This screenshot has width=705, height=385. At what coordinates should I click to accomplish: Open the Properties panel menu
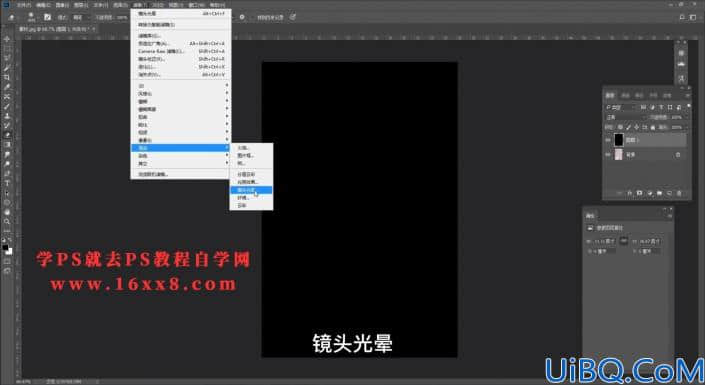(669, 216)
